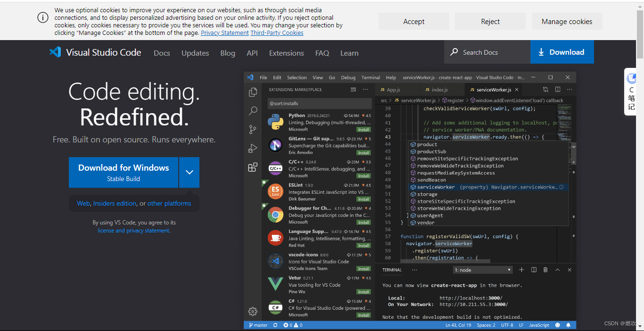Image resolution: width=644 pixels, height=331 pixels.
Task: Click the master branch in status bar
Action: click(x=258, y=325)
